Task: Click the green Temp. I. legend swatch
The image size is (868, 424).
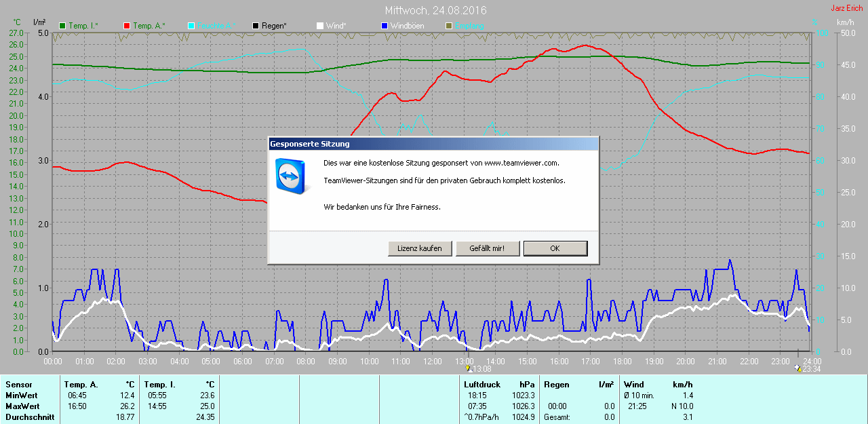Action: pos(63,26)
